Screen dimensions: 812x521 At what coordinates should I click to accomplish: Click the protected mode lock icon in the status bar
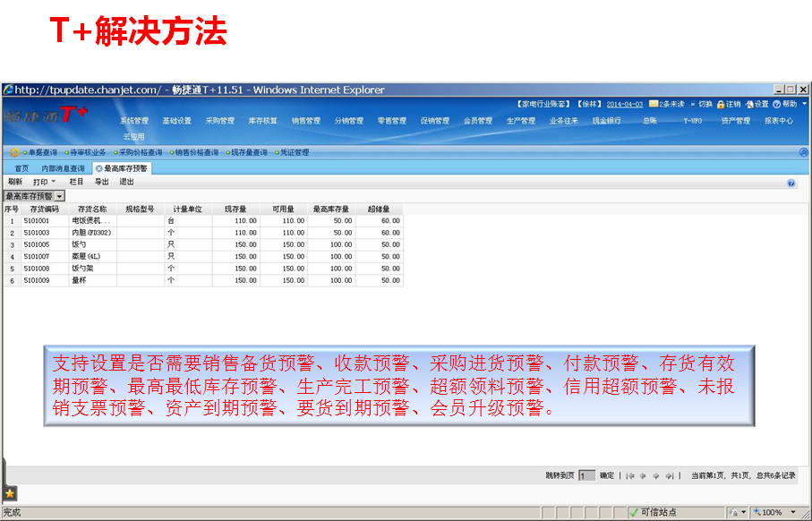click(733, 512)
